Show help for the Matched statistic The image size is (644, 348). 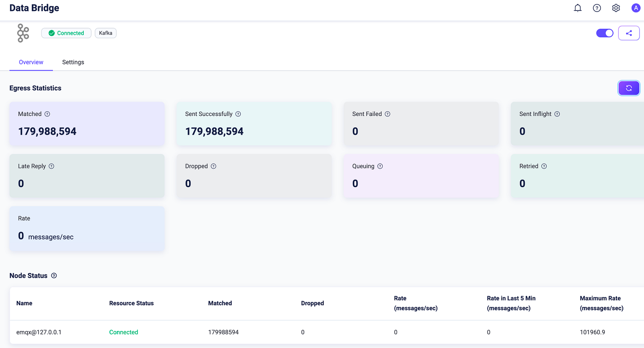pos(47,114)
